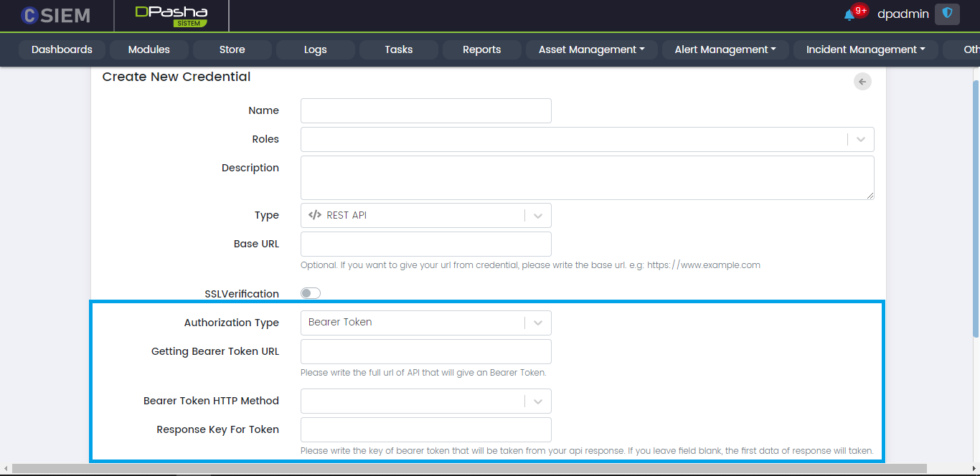This screenshot has width=980, height=476.
Task: Open the Reports section
Action: tap(481, 49)
